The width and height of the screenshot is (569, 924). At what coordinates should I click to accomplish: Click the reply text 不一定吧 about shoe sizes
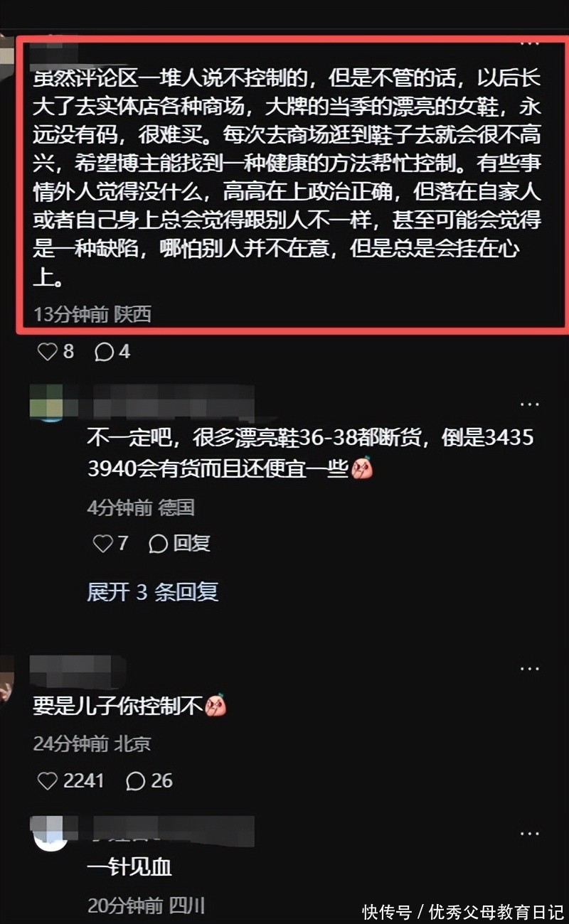(x=310, y=453)
